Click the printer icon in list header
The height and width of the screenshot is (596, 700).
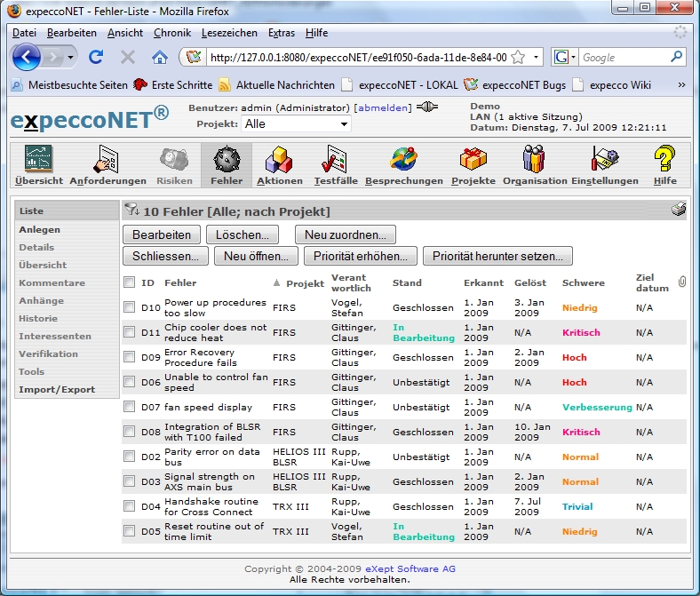click(x=679, y=211)
